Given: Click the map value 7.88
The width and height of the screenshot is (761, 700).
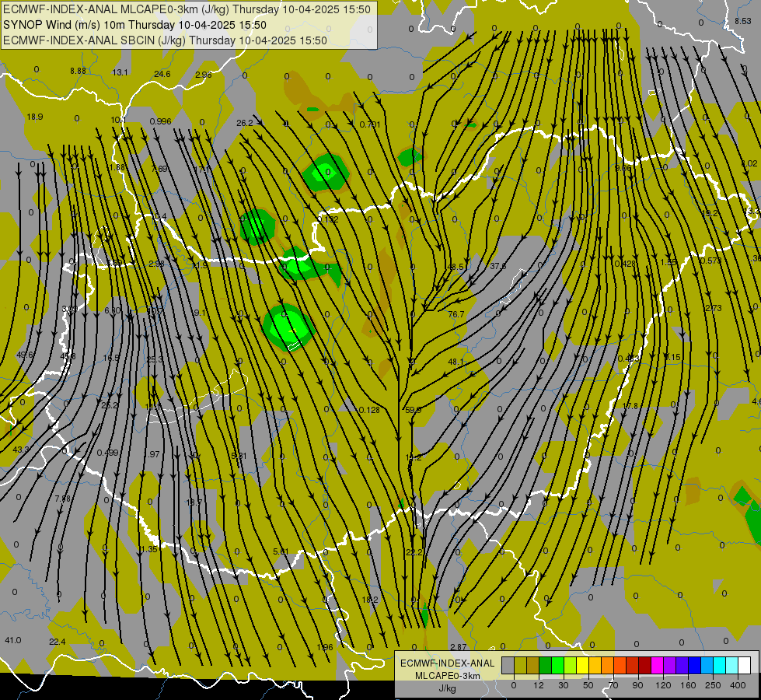Looking at the screenshot, I should click(63, 499).
